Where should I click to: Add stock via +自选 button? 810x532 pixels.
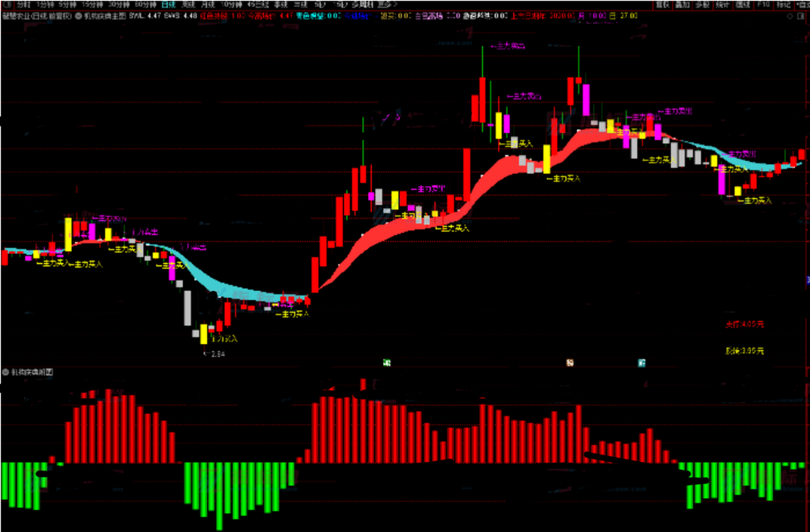click(802, 5)
